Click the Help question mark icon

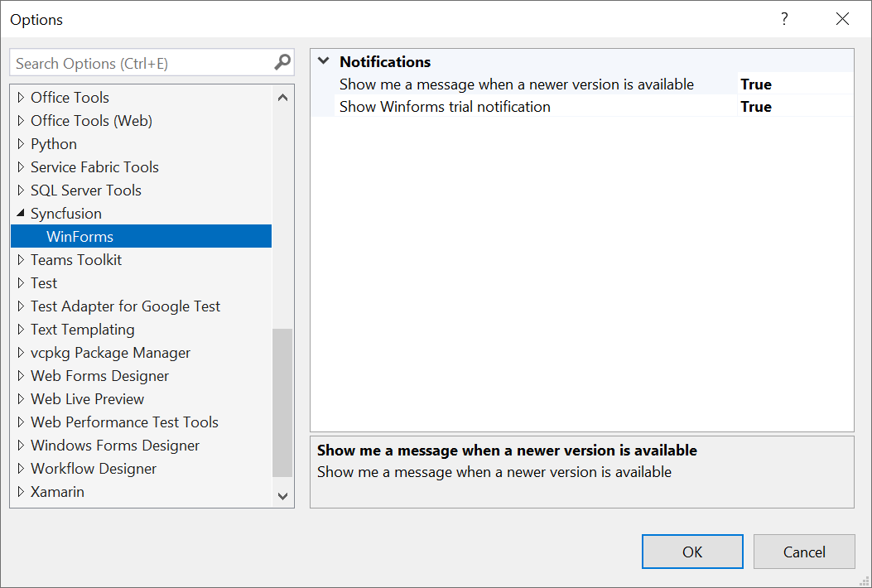coord(784,19)
